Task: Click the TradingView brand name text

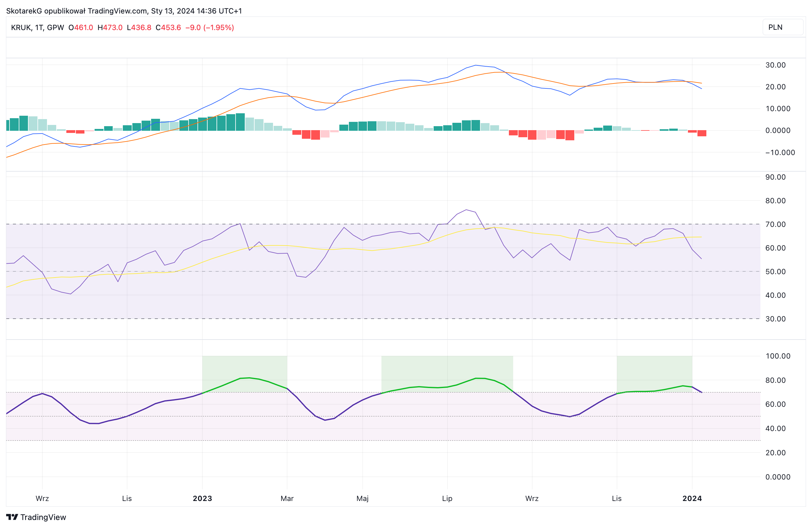Action: pyautogui.click(x=43, y=517)
